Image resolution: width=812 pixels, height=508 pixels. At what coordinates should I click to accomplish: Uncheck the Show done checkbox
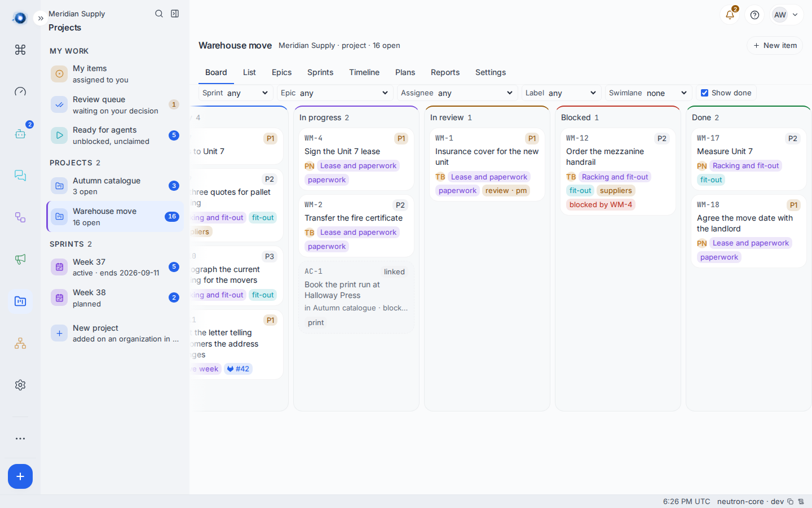tap(704, 93)
